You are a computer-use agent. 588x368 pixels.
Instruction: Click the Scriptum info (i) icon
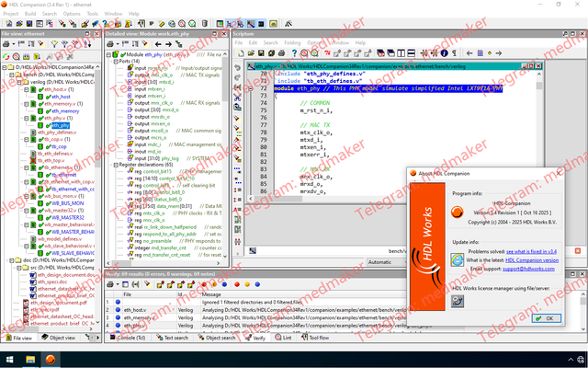pos(445,53)
